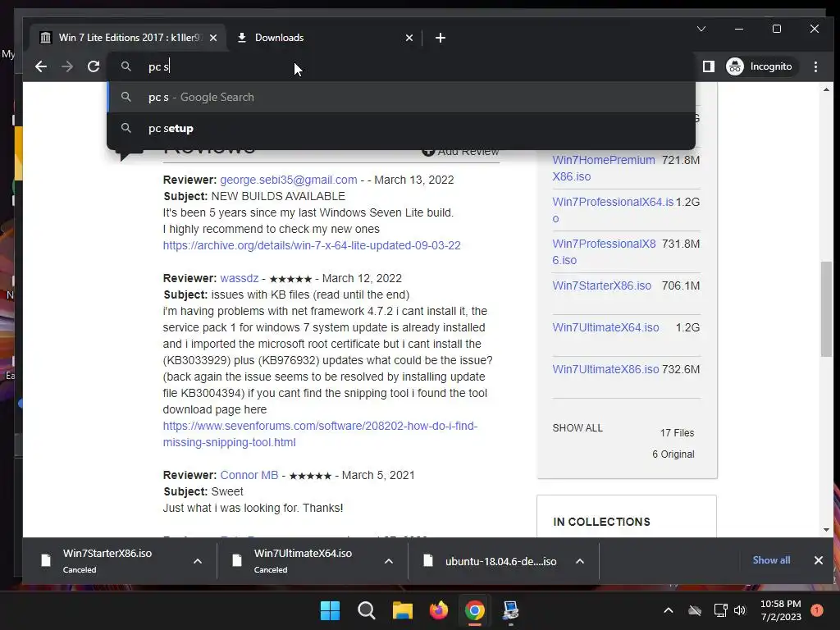Open reviewer Connor MB profile link
Image resolution: width=840 pixels, height=630 pixels.
[x=249, y=475]
